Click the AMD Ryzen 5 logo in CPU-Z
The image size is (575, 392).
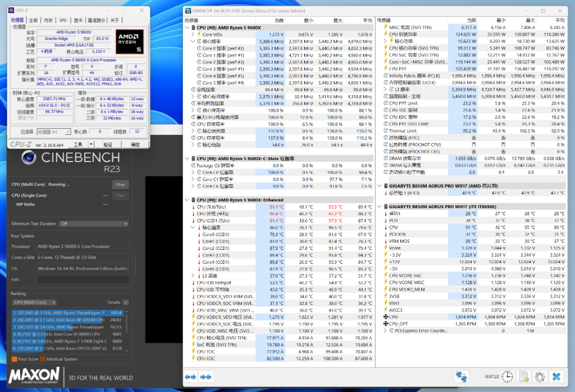130,42
